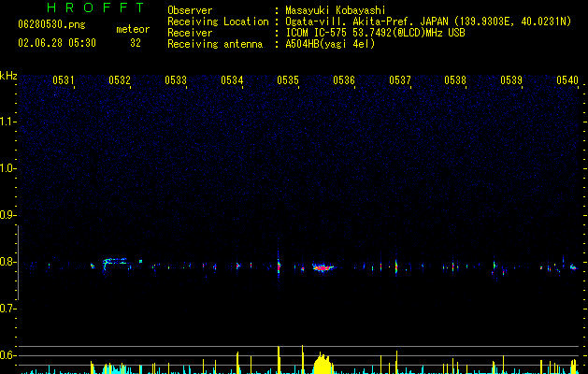This screenshot has width=588, height=374.
Task: Click the Observer label
Action: [x=190, y=10]
